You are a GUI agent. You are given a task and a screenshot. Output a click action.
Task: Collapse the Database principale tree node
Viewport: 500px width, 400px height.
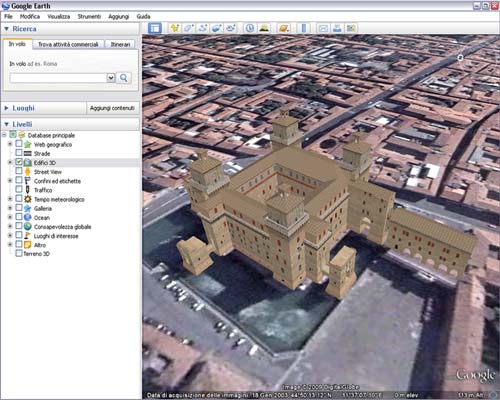pyautogui.click(x=4, y=135)
